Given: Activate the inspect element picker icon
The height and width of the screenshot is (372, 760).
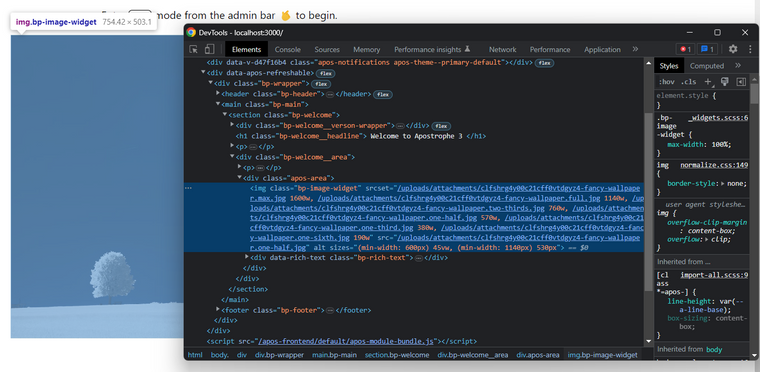Looking at the screenshot, I should coord(193,49).
